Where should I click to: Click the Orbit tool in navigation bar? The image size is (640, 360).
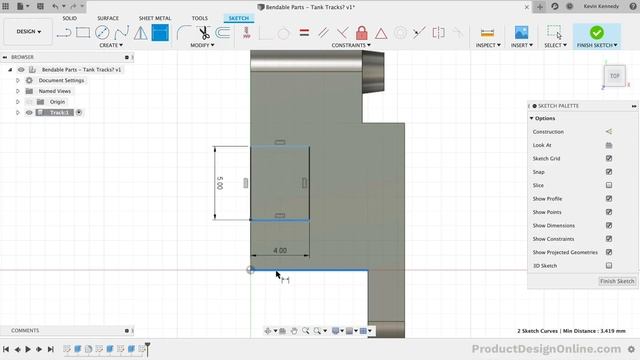[x=268, y=331]
